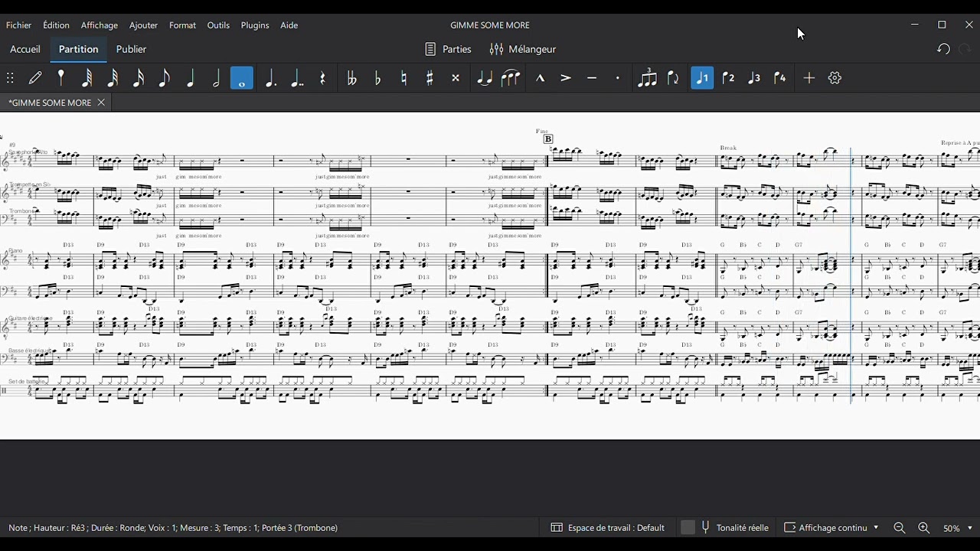
Task: Open the Format menu
Action: (x=182, y=25)
